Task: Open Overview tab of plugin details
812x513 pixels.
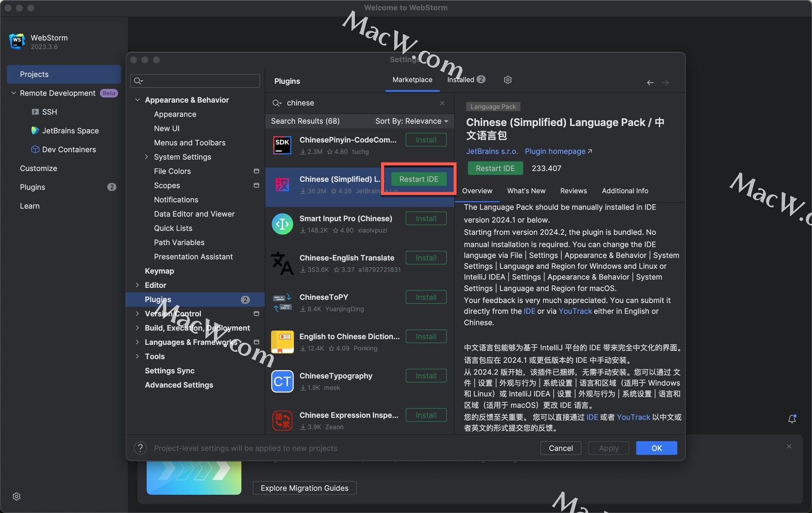Action: (477, 191)
